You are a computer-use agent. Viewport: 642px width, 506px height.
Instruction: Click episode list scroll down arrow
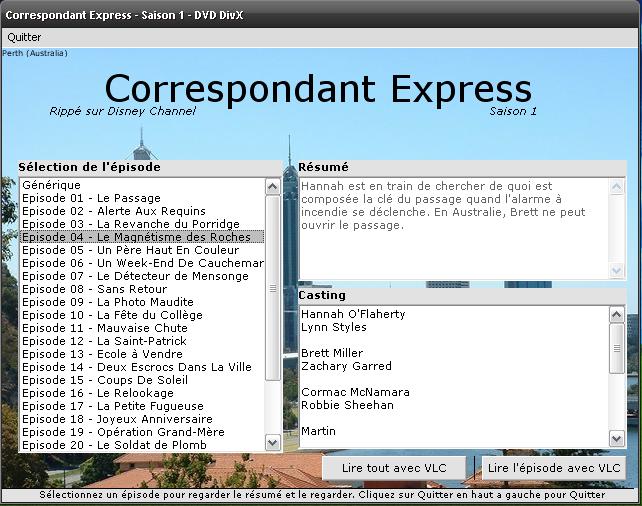click(x=273, y=443)
